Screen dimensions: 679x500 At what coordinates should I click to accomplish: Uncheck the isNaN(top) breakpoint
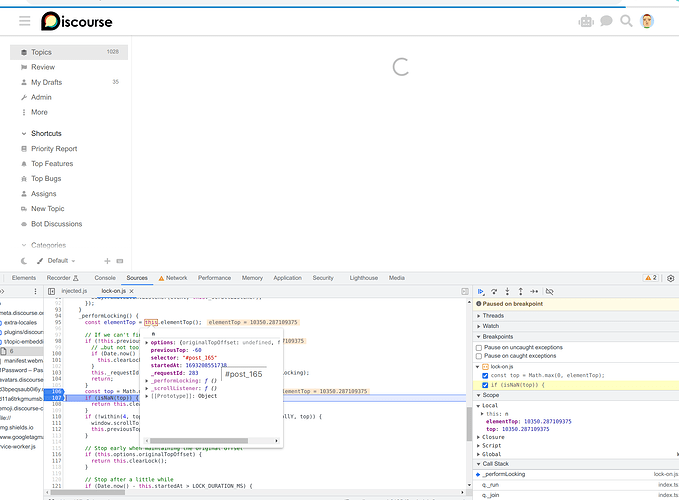click(485, 385)
